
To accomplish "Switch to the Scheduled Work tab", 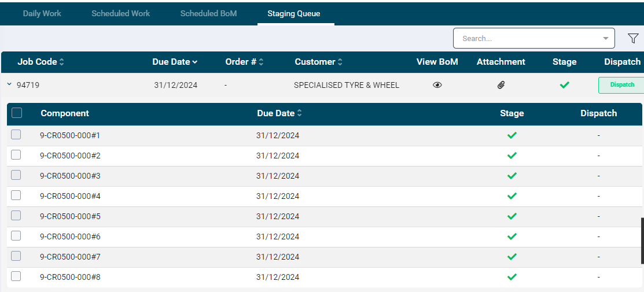I will click(x=120, y=13).
